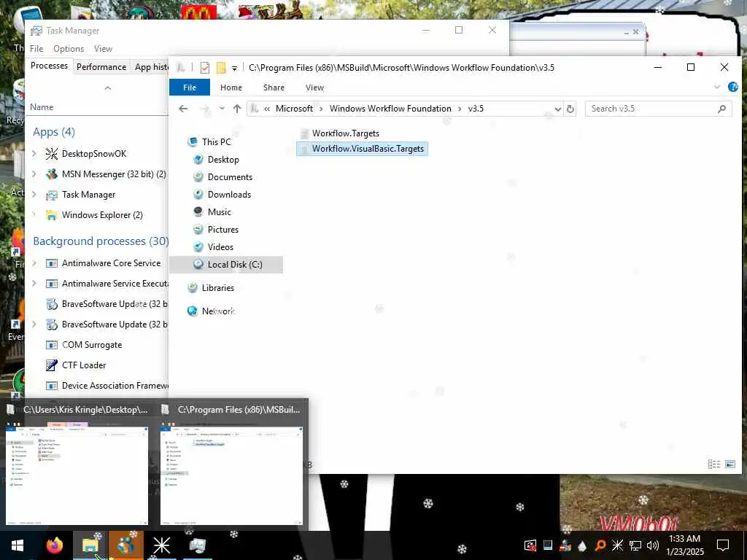Open Explorer help question mark
Viewport: 747px width, 560px height.
click(x=733, y=87)
